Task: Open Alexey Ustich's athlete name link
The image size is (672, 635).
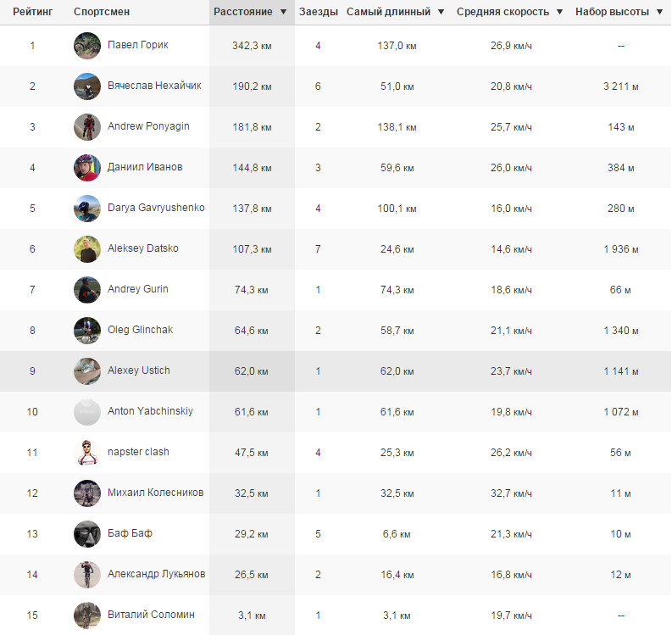Action: [138, 370]
